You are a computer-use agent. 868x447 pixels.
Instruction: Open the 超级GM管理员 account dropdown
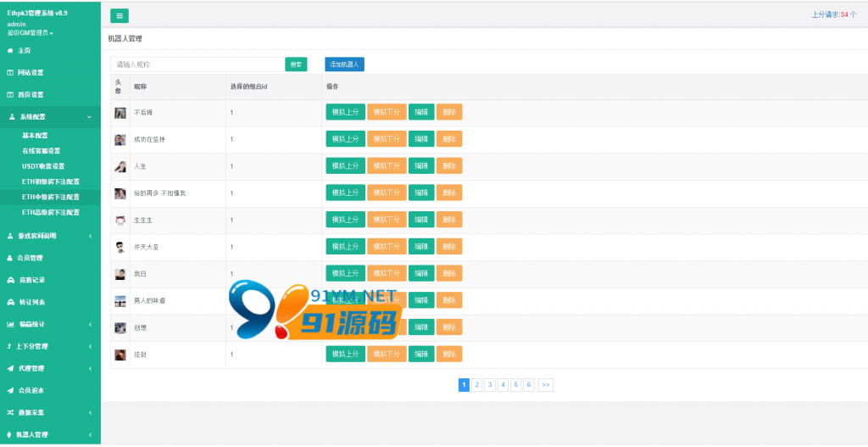click(30, 33)
